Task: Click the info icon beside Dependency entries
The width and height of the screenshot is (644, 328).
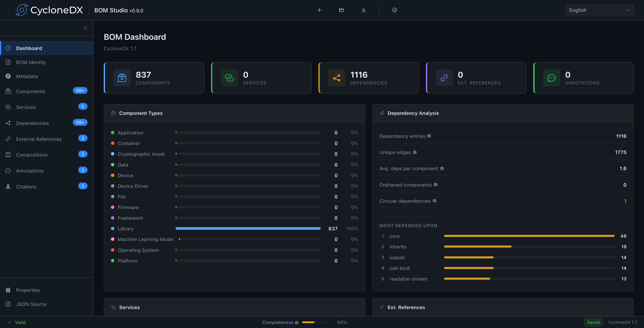Action: 429,136
